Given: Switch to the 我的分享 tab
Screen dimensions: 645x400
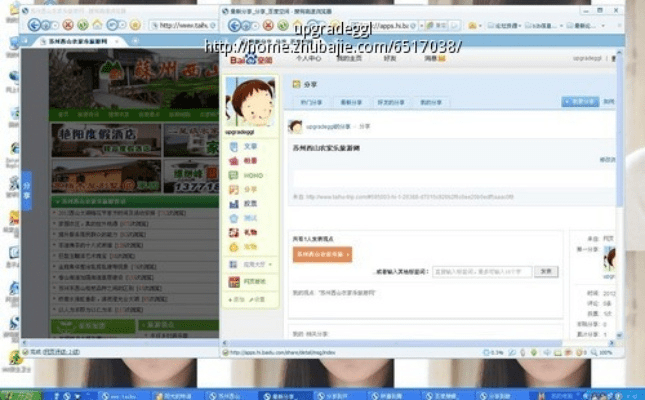Looking at the screenshot, I should click(431, 102).
